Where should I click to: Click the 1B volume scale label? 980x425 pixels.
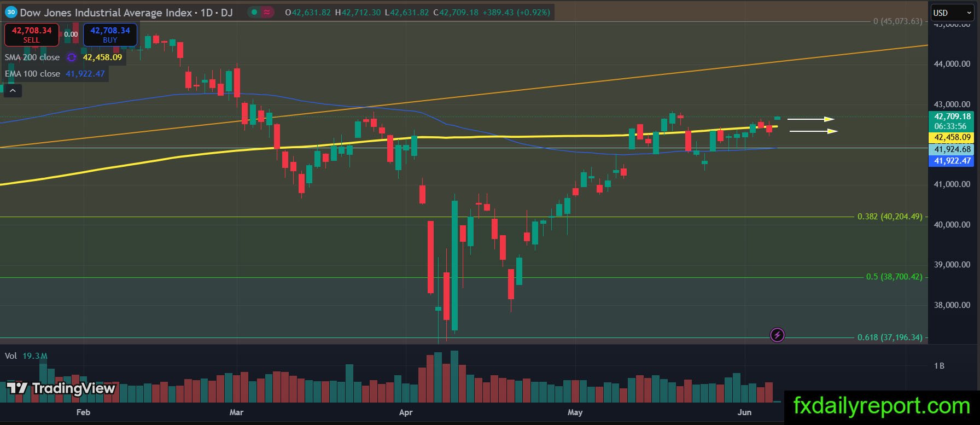(939, 366)
